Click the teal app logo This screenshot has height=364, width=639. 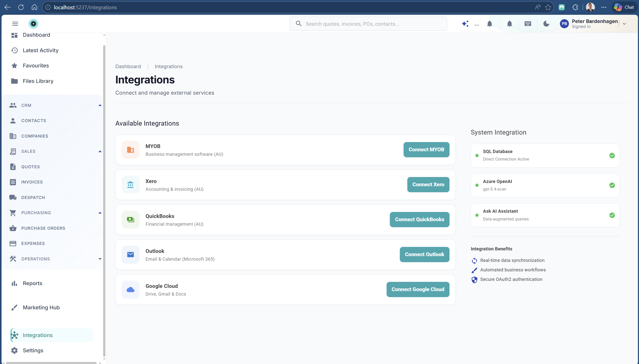pyautogui.click(x=33, y=24)
